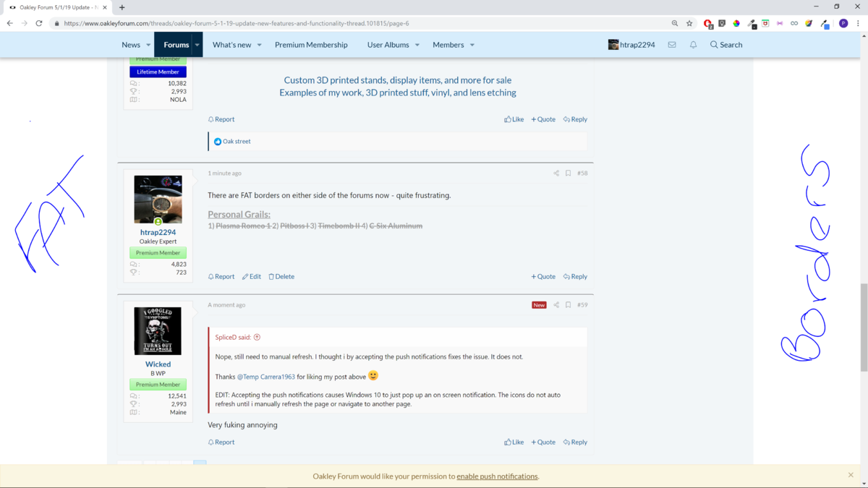The width and height of the screenshot is (868, 488).
Task: Like Wicked's post #59
Action: (x=514, y=442)
